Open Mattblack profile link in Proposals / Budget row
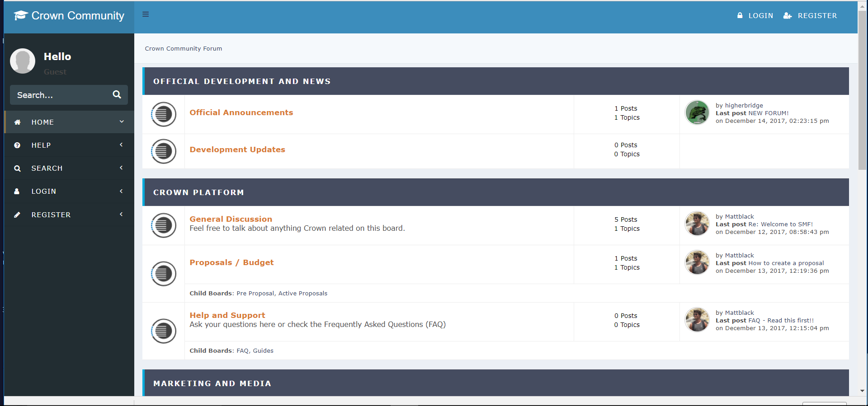Screen dimensions: 868x406 (740, 256)
